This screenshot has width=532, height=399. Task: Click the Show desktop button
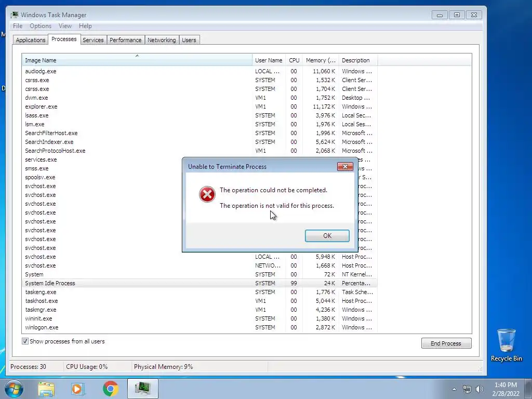528,389
